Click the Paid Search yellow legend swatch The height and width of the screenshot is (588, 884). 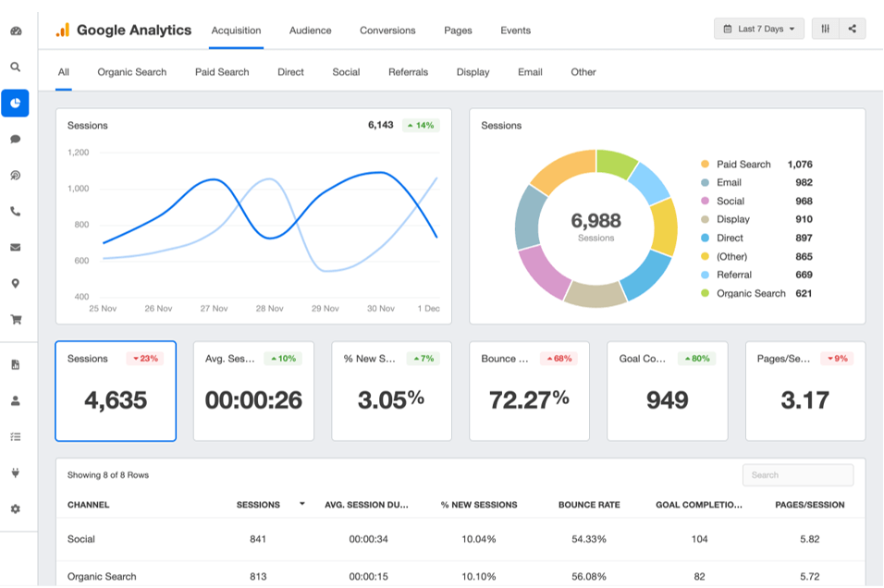pos(705,165)
